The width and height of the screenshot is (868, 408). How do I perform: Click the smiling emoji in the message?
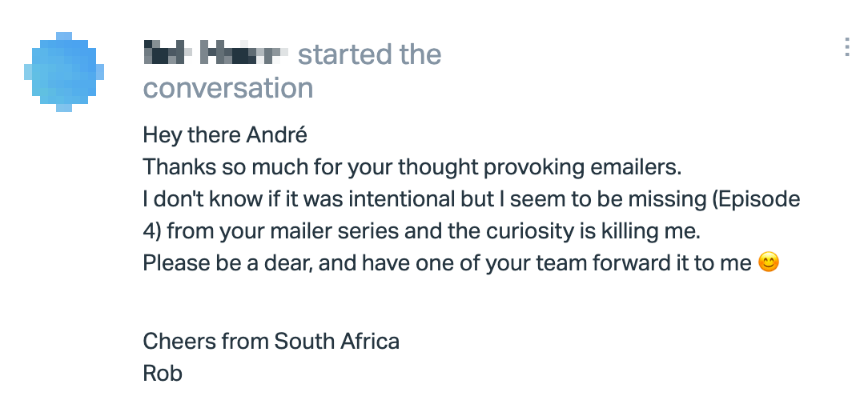tap(769, 262)
